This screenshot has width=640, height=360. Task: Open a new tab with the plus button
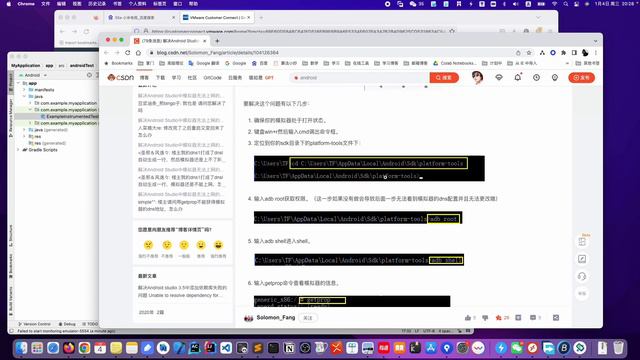(x=217, y=41)
